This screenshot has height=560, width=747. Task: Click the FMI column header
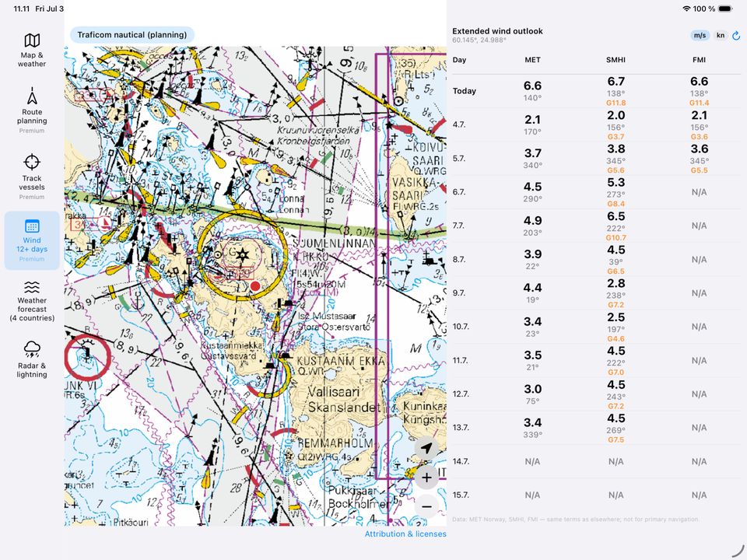coord(700,60)
